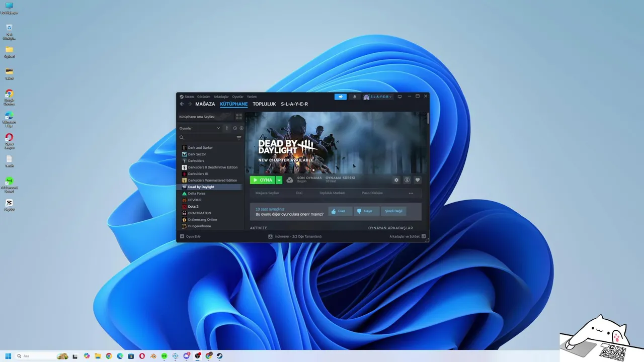Open the S-L-A-Y-E-R profile tab
Image resolution: width=644 pixels, height=362 pixels.
[294, 104]
